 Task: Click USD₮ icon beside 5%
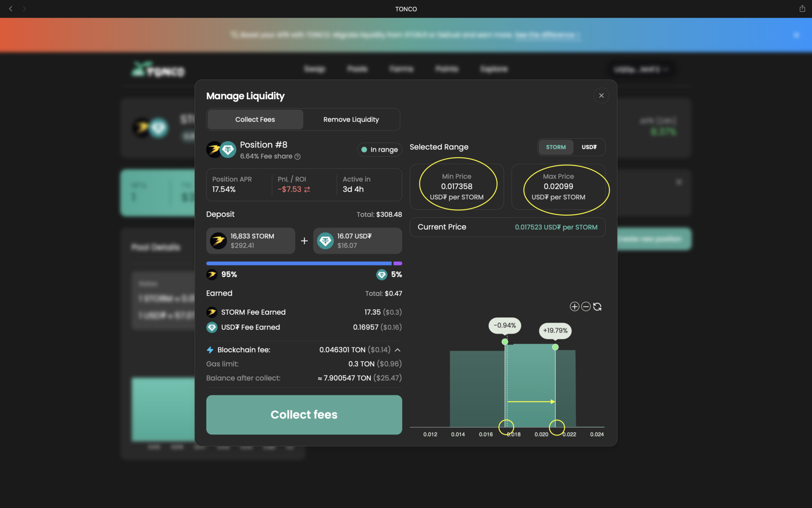381,275
